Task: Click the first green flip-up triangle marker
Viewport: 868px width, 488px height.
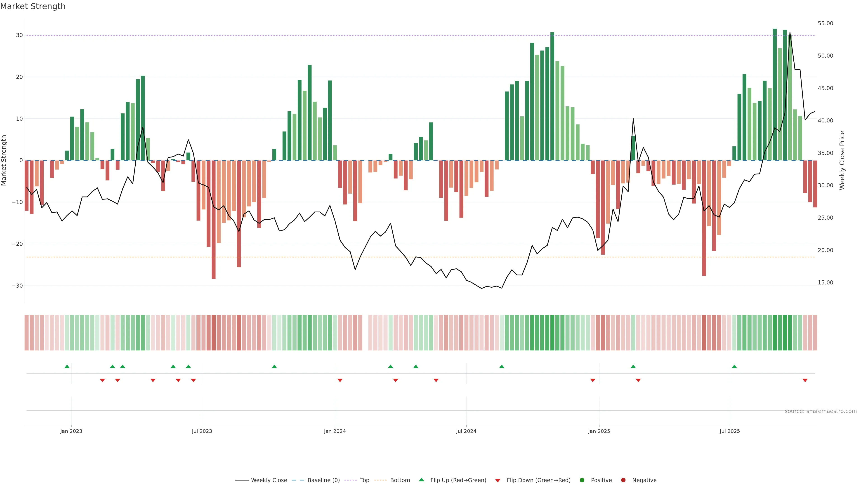Action: [x=67, y=366]
